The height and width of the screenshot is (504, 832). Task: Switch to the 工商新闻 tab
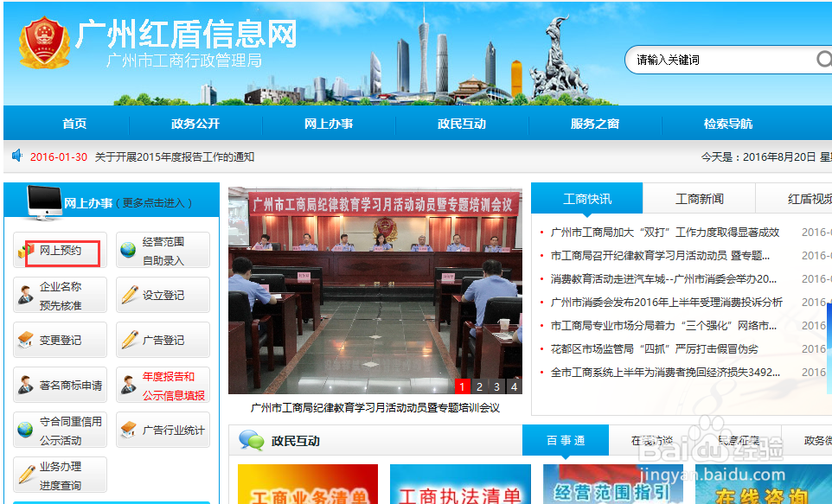701,198
